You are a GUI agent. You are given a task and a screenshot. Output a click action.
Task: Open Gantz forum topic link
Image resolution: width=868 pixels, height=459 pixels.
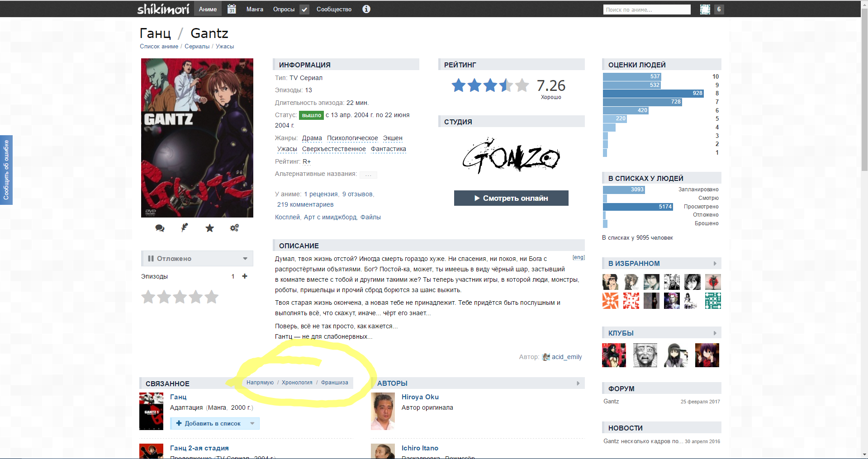click(611, 402)
